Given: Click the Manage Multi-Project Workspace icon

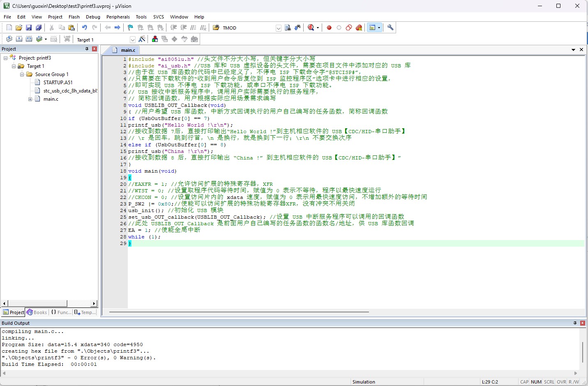Looking at the screenshot, I should 165,39.
